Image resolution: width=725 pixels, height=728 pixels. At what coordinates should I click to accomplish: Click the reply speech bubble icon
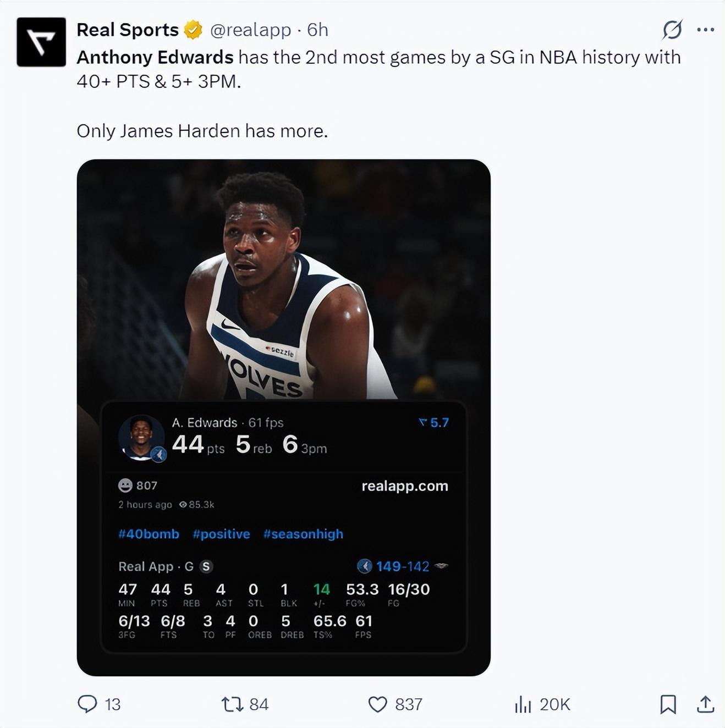point(87,704)
